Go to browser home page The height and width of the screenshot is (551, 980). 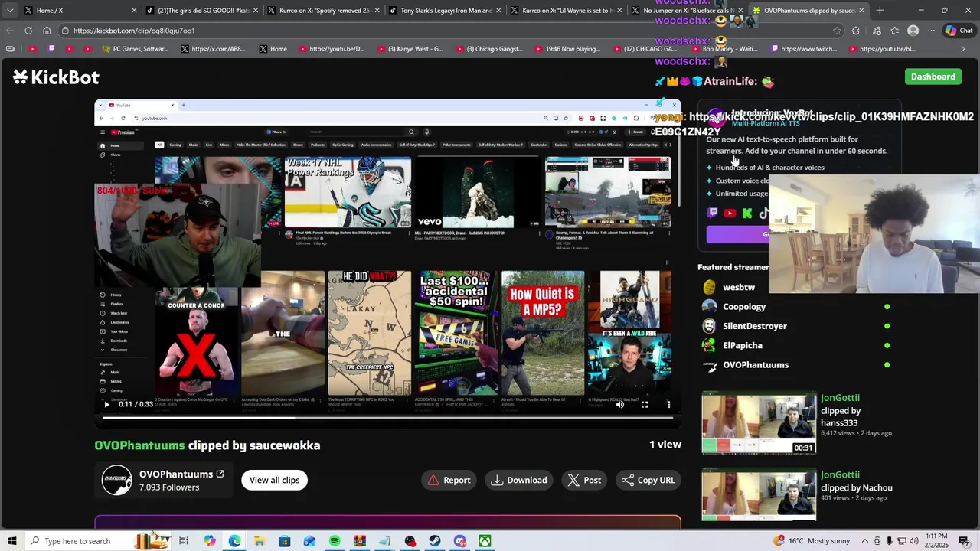pyautogui.click(x=47, y=31)
